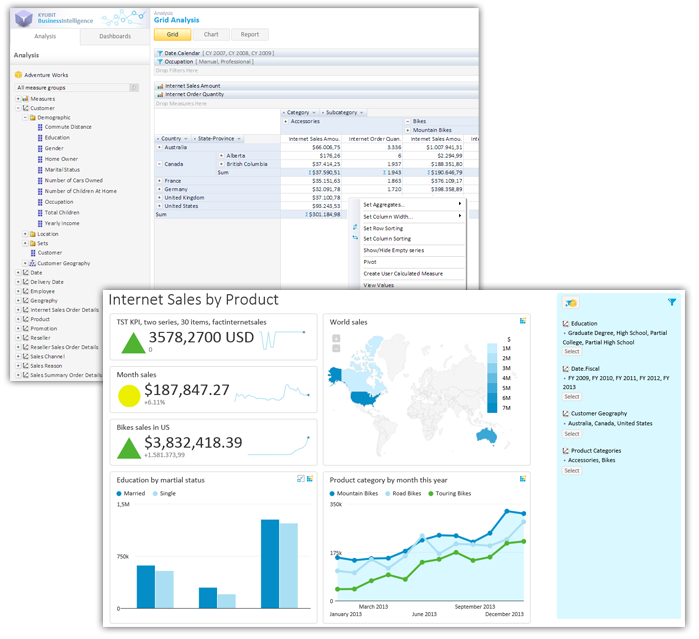Switch to the Dashboards tab

pyautogui.click(x=114, y=36)
